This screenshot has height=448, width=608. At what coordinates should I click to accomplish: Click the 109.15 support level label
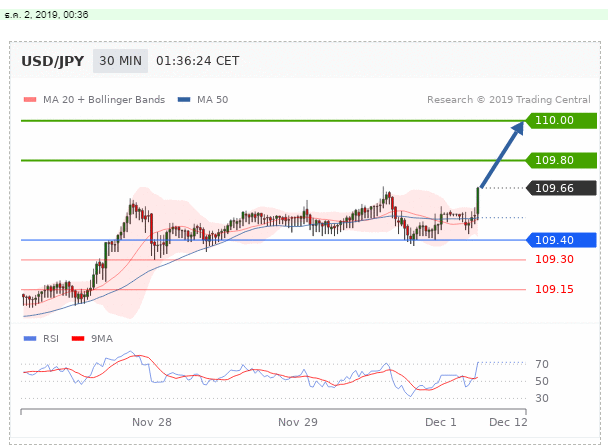[554, 289]
